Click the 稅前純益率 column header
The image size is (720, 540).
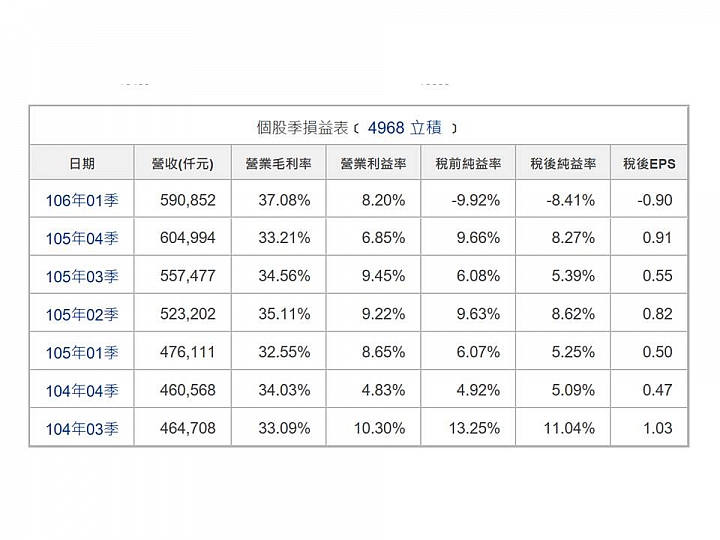click(468, 163)
